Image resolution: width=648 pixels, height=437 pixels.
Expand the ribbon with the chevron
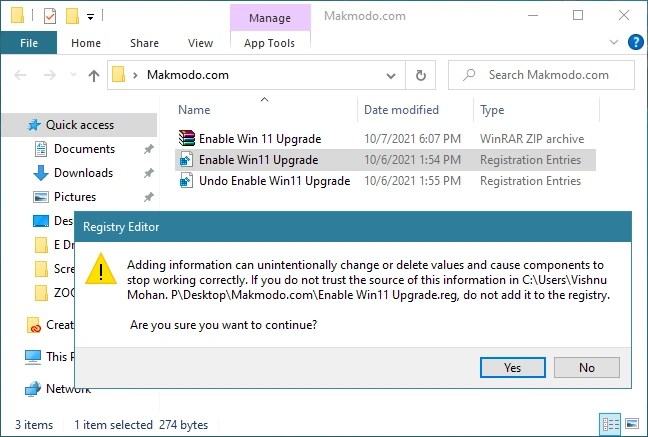click(x=614, y=42)
